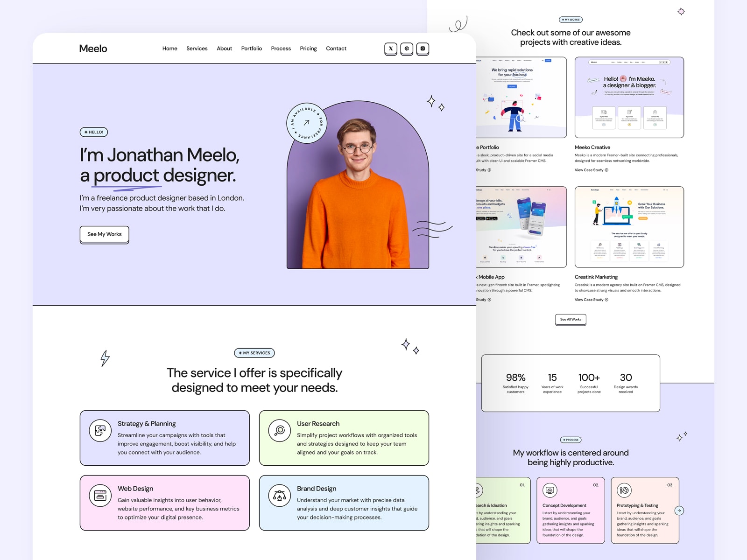The image size is (747, 560).
Task: Click the 'Strategy & Planning' card title
Action: (x=147, y=424)
